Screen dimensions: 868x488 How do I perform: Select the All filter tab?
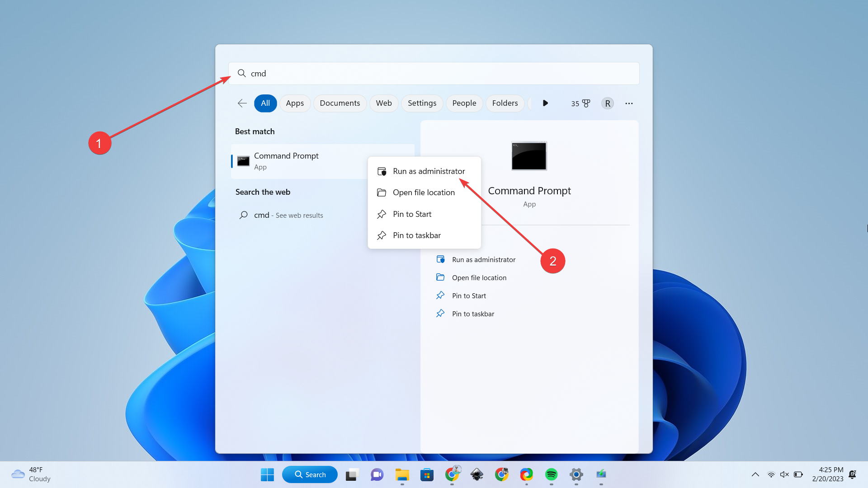coord(265,103)
